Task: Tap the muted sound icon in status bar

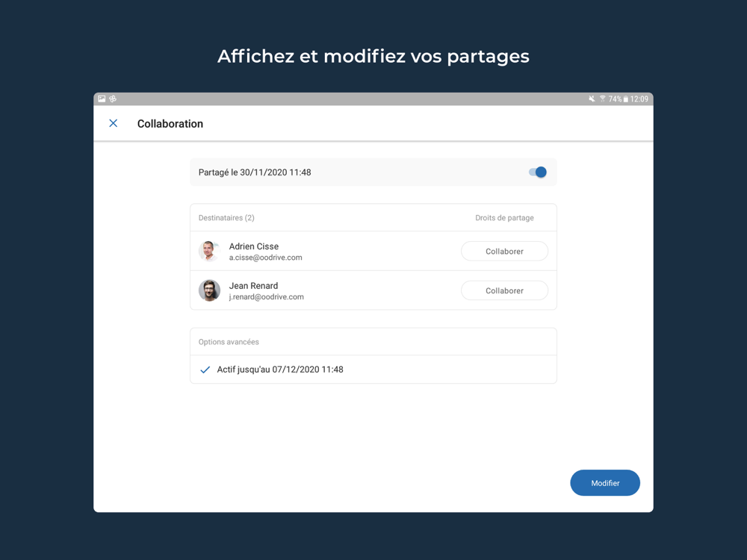Action: pyautogui.click(x=592, y=99)
